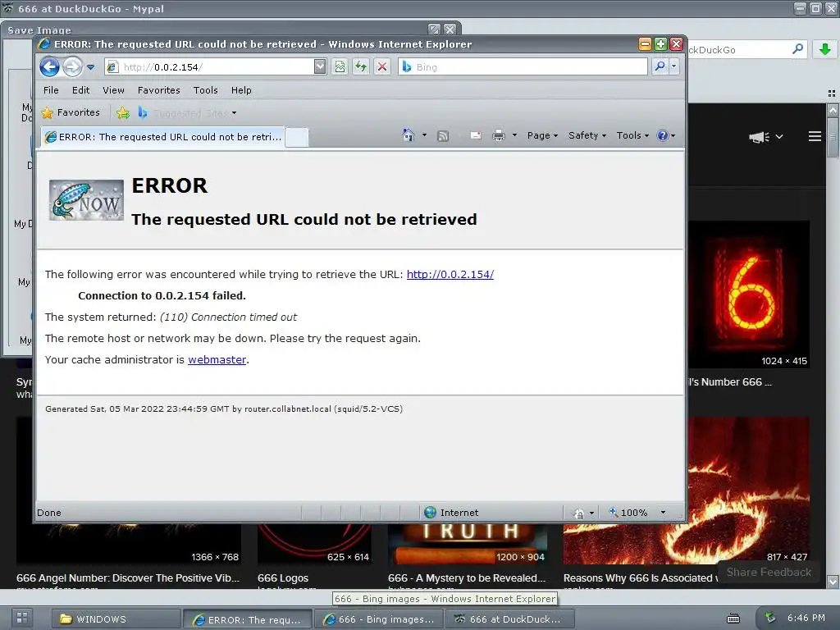Open the command bar Tools dropdown
Image resolution: width=840 pixels, height=630 pixels.
pos(632,135)
